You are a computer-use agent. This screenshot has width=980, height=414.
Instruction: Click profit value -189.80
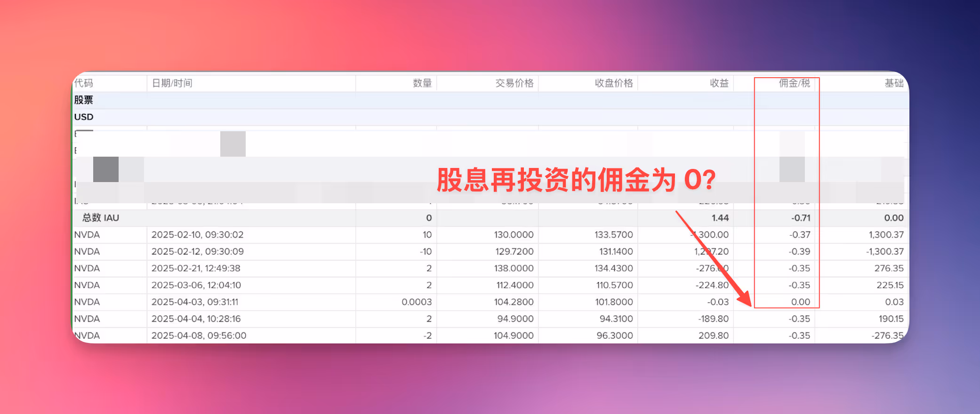714,319
